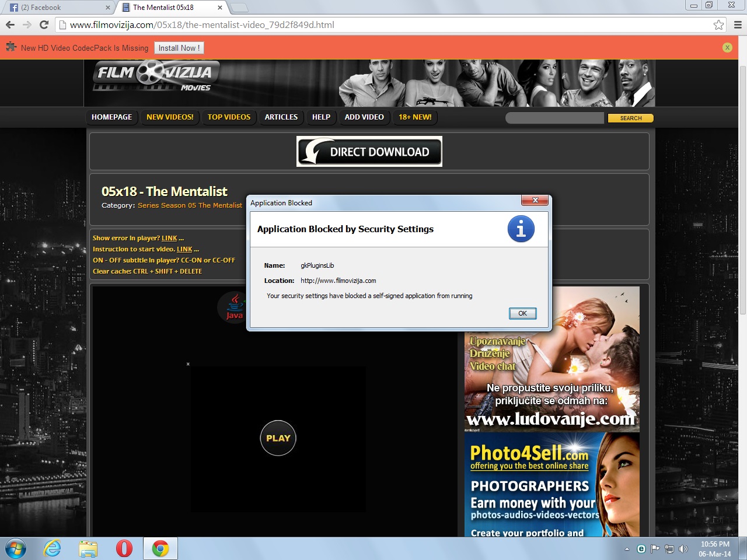Click the taskbar clock showing 10:56 PM

pyautogui.click(x=715, y=549)
